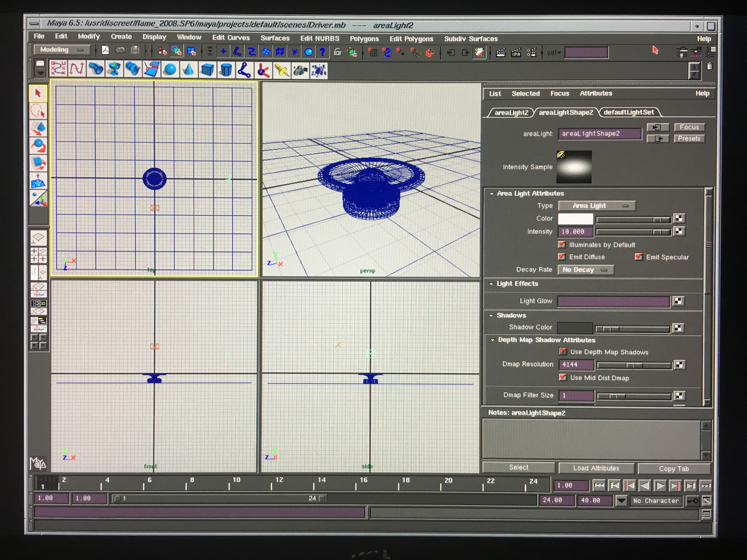Open the Render Globals icon
The width and height of the screenshot is (747, 560).
pyautogui.click(x=531, y=52)
